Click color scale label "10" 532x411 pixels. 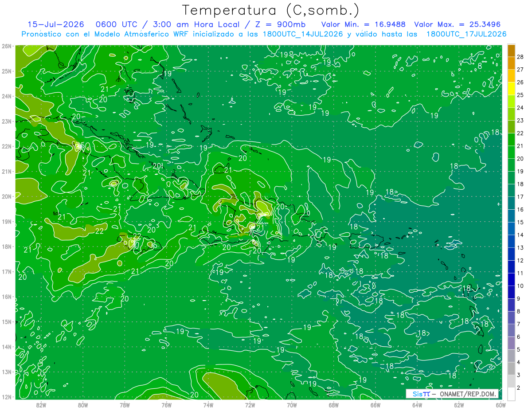tap(520, 286)
